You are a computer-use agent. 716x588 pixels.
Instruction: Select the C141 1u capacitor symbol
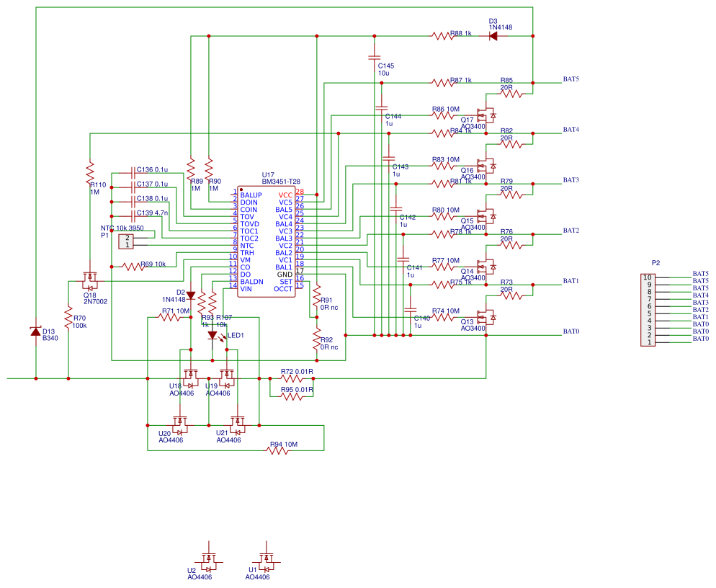click(x=403, y=259)
